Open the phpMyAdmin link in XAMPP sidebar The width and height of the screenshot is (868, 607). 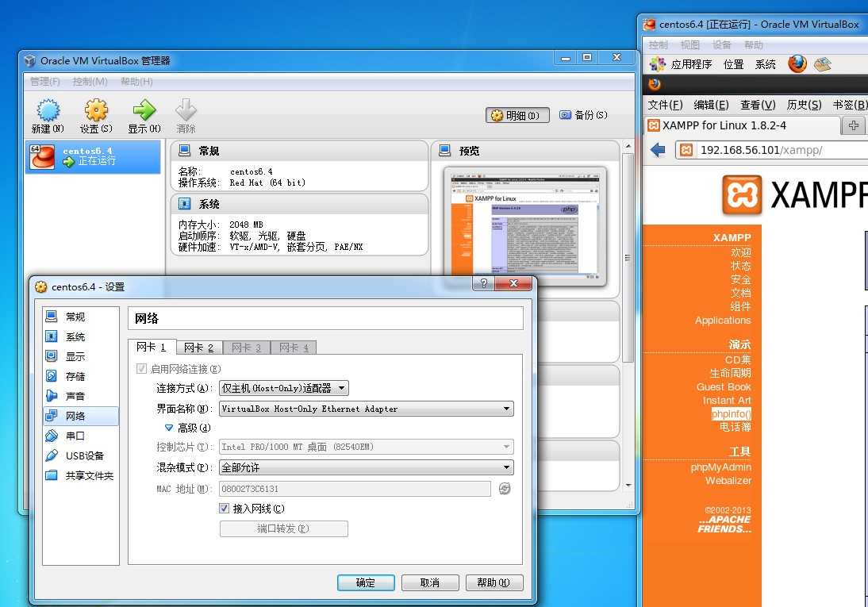[x=720, y=467]
